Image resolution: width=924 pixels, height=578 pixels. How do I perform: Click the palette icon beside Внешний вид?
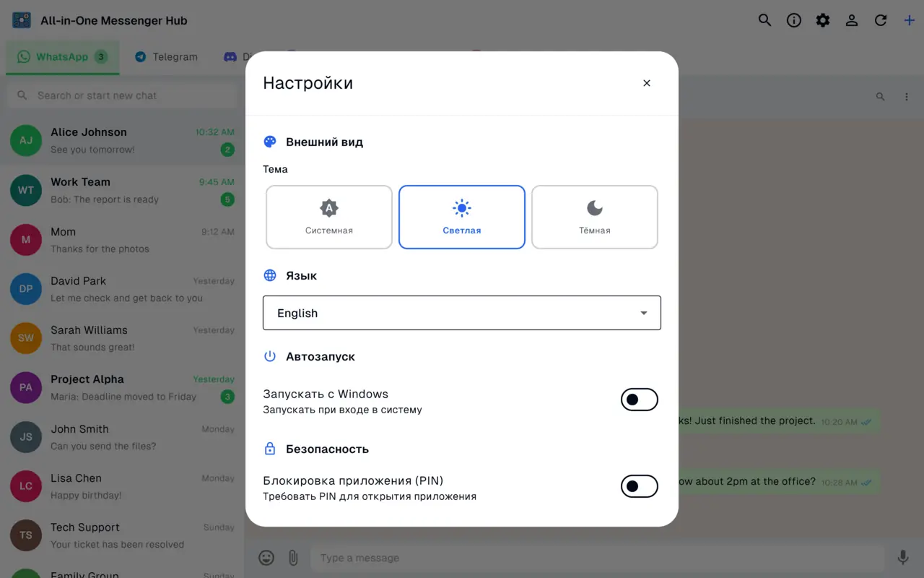(270, 142)
